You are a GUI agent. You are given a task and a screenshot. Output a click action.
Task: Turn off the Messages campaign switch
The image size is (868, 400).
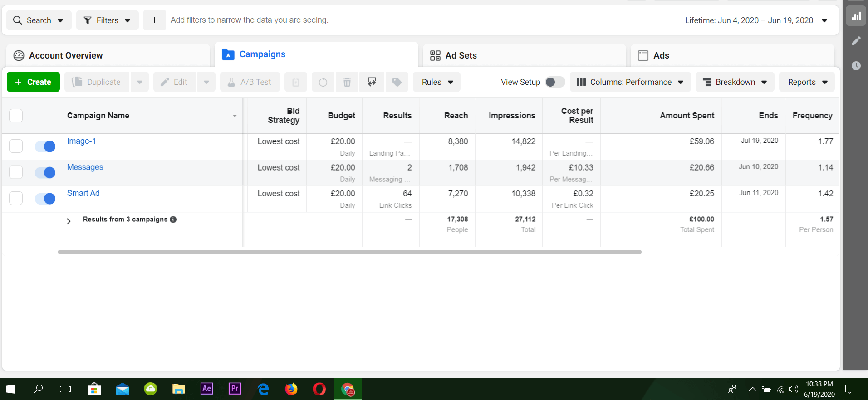45,172
